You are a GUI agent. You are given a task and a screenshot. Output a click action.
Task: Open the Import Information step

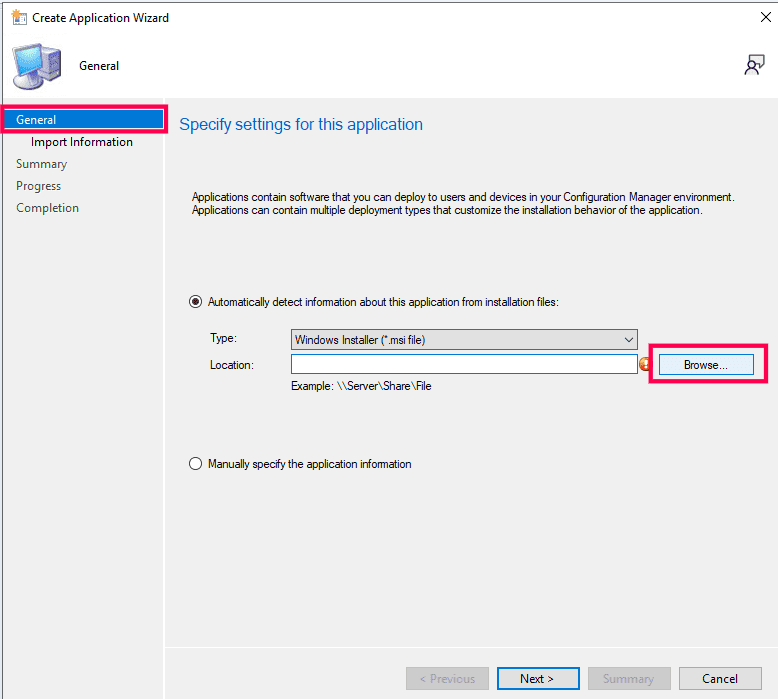[82, 142]
